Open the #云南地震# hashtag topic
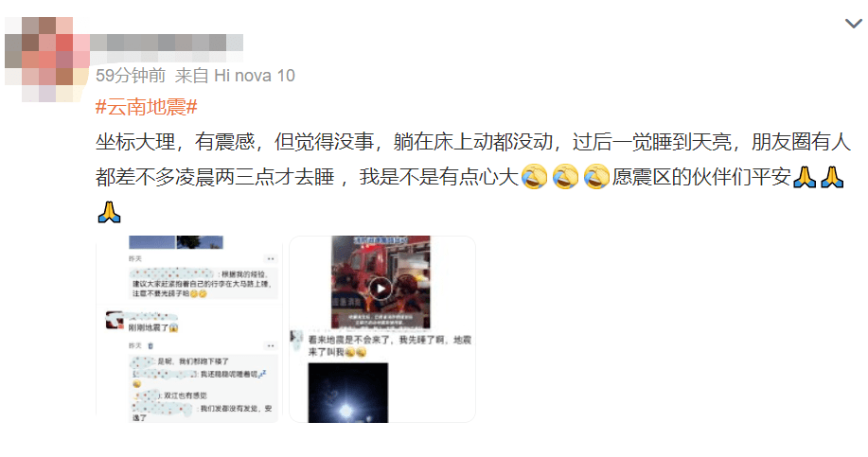Screen dimensions: 868x457 [146, 107]
